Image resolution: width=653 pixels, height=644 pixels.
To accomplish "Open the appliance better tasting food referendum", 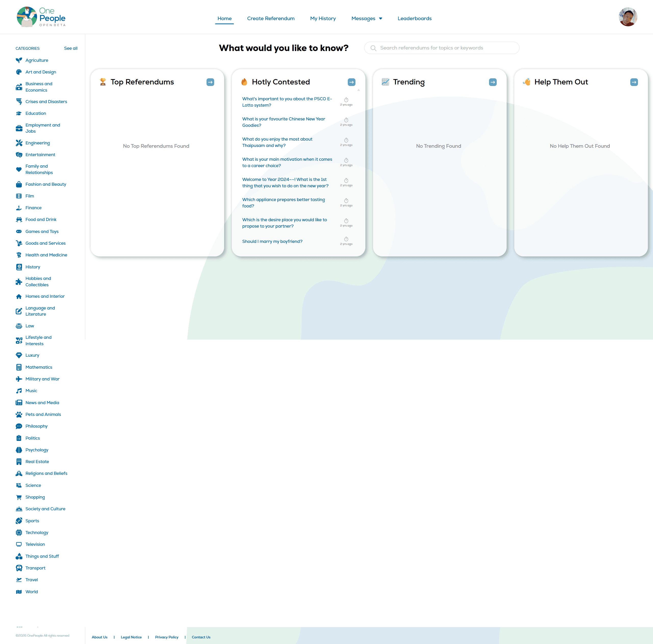I will 283,203.
